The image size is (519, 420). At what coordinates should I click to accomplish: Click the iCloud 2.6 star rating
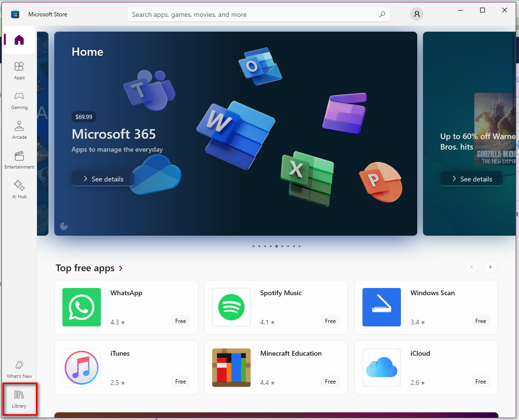tap(418, 383)
